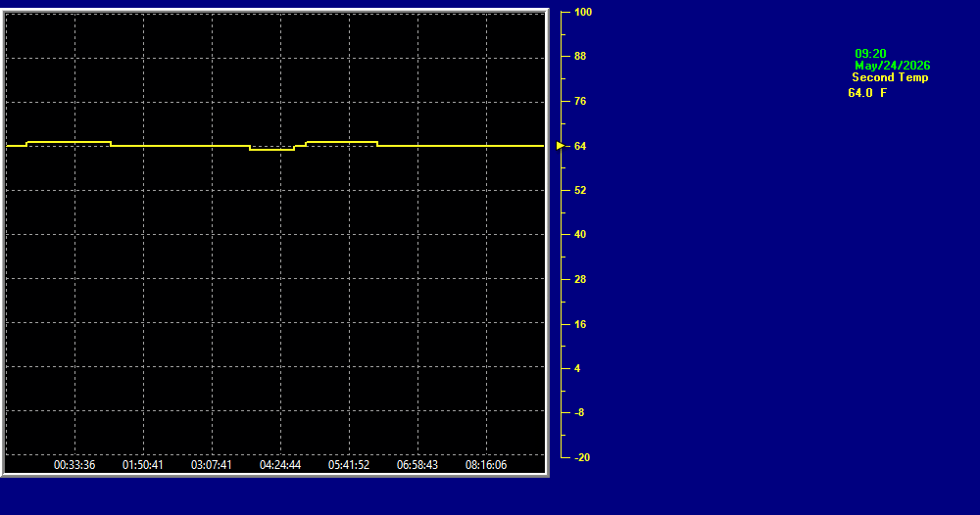The image size is (980, 515).
Task: Click the 06:58:43 time axis label
Action: coord(416,465)
